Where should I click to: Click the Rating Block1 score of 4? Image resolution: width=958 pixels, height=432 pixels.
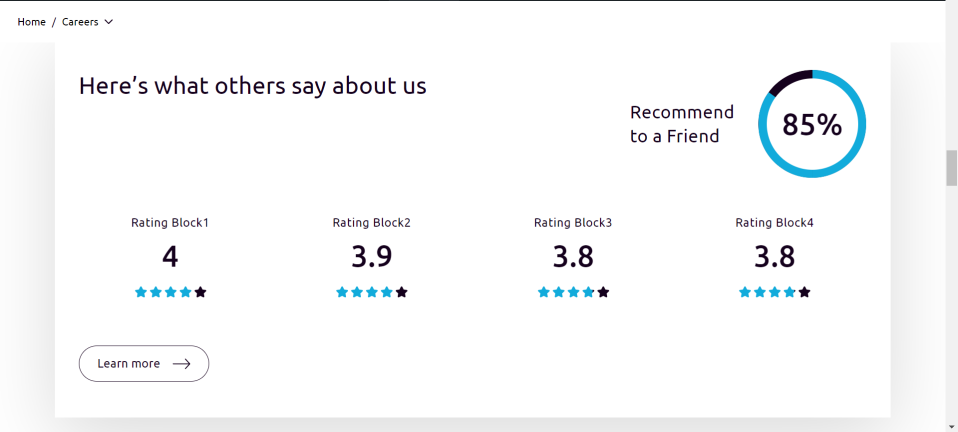coord(170,257)
